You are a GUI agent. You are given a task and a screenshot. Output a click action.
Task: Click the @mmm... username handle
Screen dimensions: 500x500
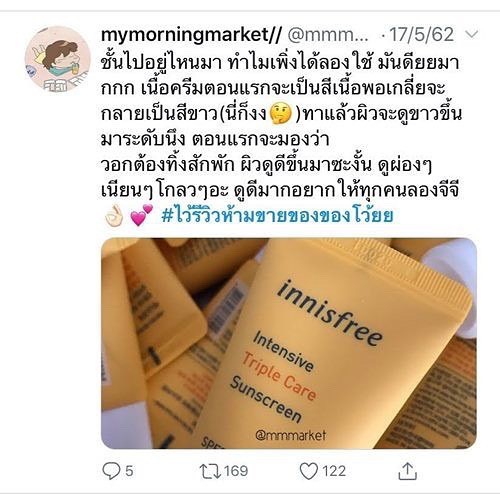pyautogui.click(x=328, y=35)
